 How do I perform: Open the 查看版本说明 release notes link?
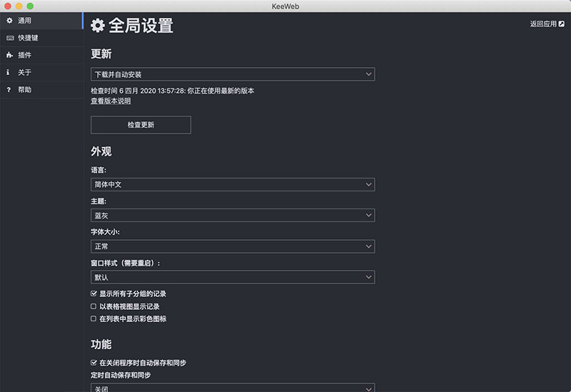[111, 101]
